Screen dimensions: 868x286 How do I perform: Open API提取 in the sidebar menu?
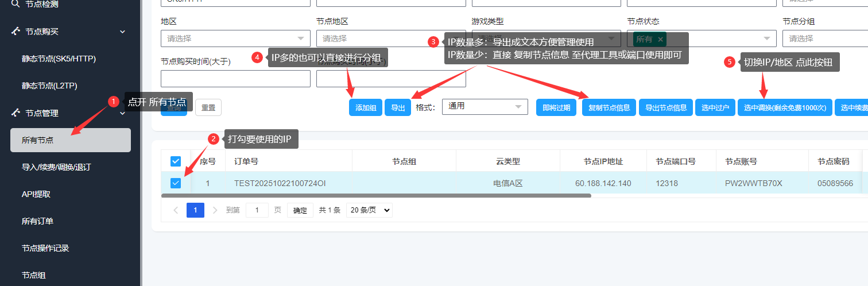click(36, 194)
